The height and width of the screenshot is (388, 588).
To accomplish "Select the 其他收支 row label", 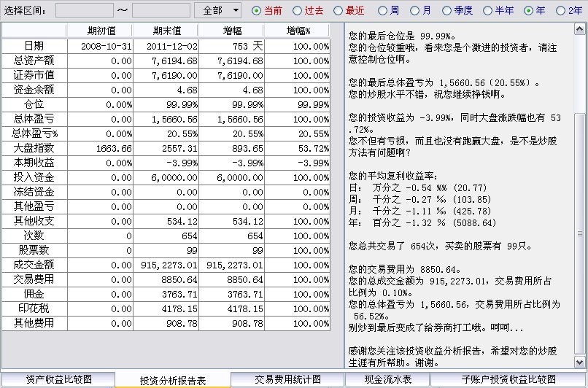I will [34, 221].
